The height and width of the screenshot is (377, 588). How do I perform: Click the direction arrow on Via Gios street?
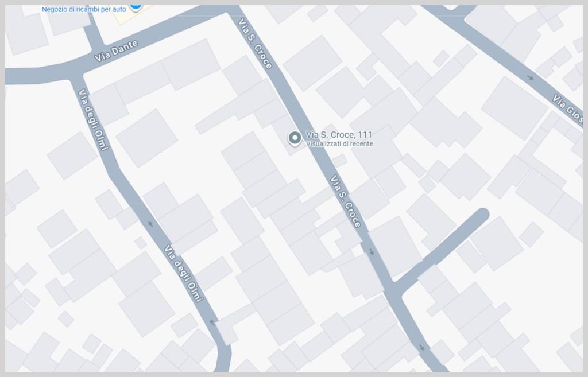click(530, 77)
